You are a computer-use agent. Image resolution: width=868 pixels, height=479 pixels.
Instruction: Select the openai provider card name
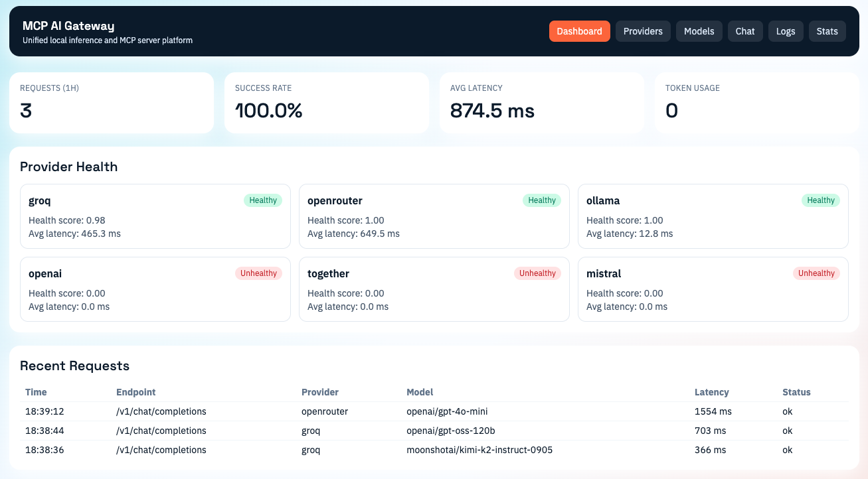pos(45,273)
